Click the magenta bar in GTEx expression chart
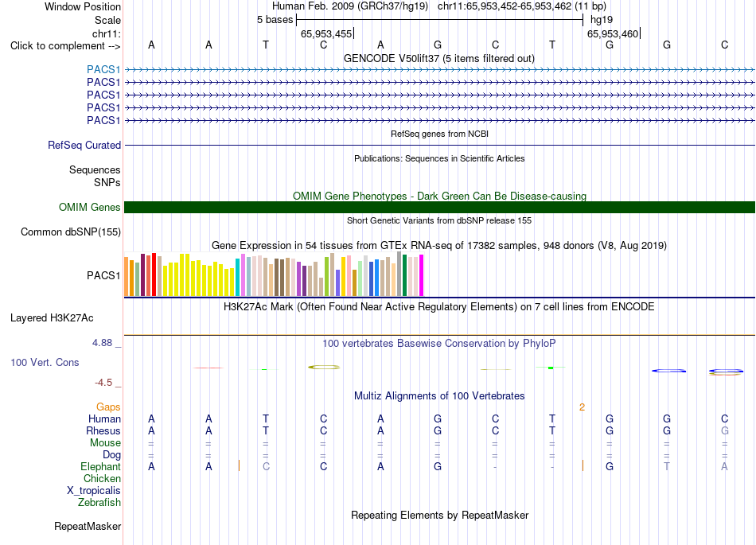 click(422, 275)
